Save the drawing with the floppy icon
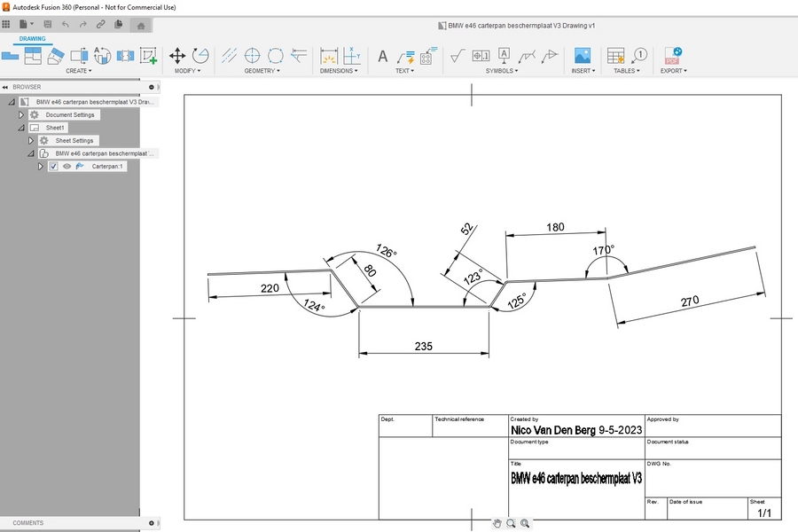The height and width of the screenshot is (532, 798). 48,24
